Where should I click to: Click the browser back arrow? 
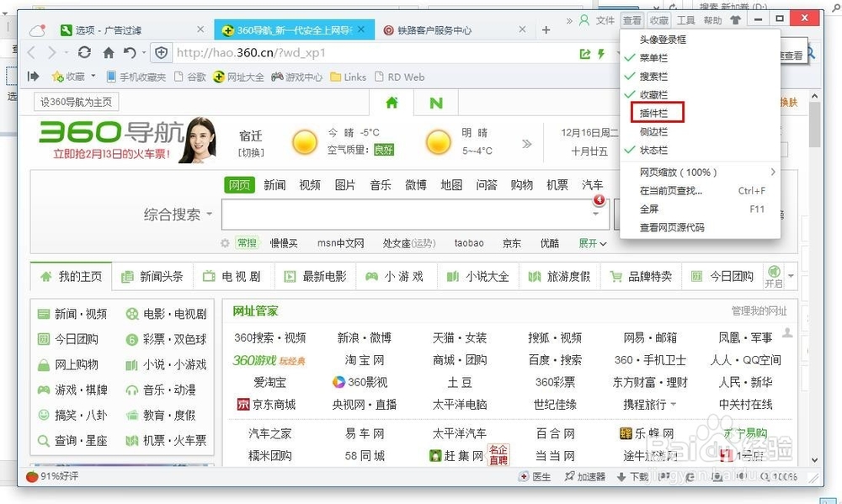pyautogui.click(x=31, y=53)
